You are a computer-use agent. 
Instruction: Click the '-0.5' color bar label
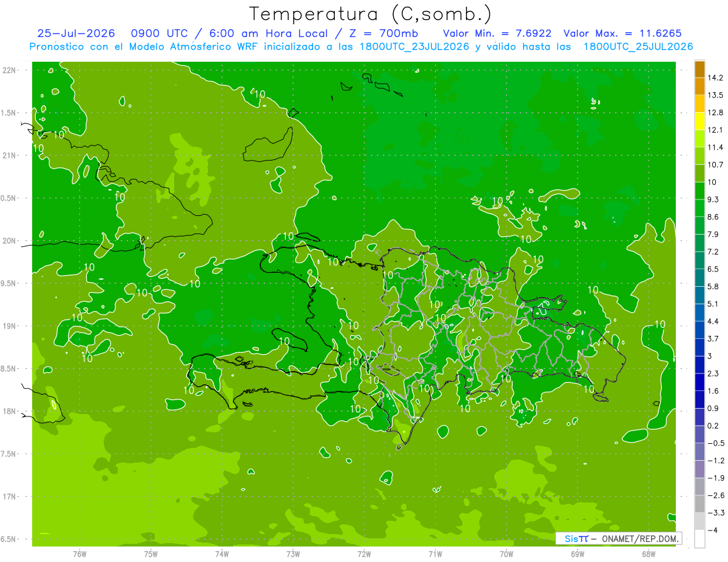716,443
